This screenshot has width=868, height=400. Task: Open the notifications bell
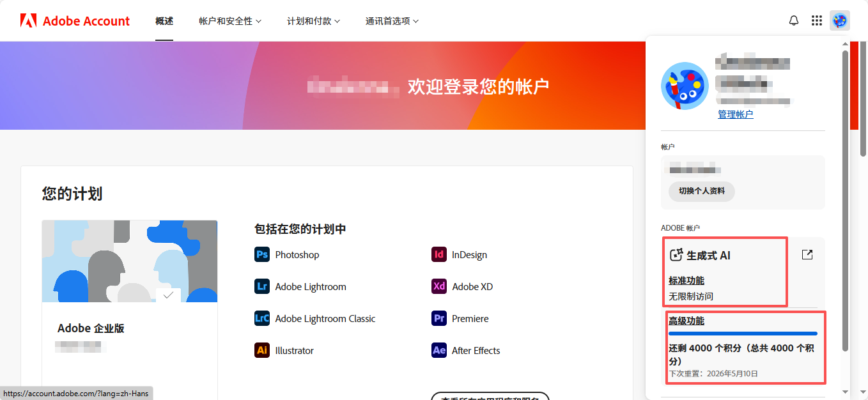[x=794, y=20]
